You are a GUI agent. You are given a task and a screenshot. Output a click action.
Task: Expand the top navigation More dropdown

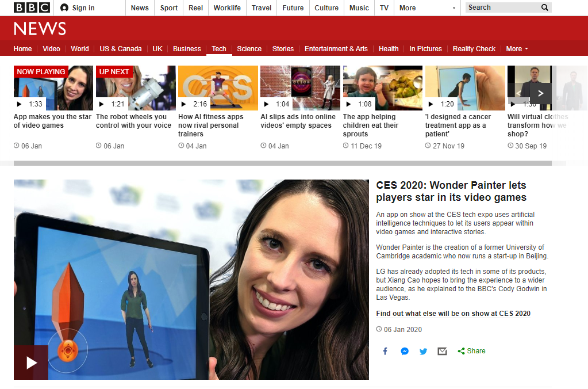click(x=428, y=7)
